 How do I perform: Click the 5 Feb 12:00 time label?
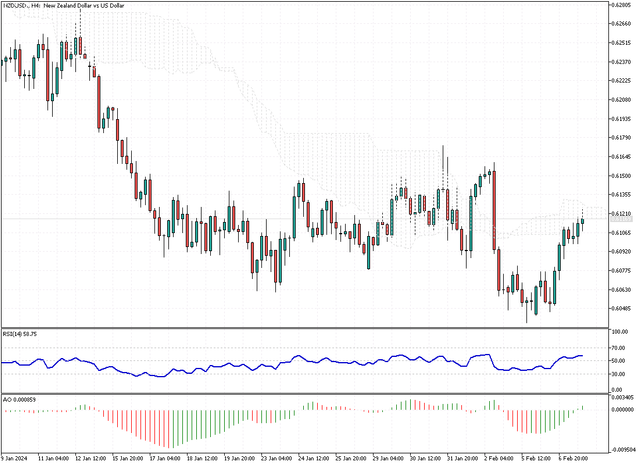coord(536,458)
